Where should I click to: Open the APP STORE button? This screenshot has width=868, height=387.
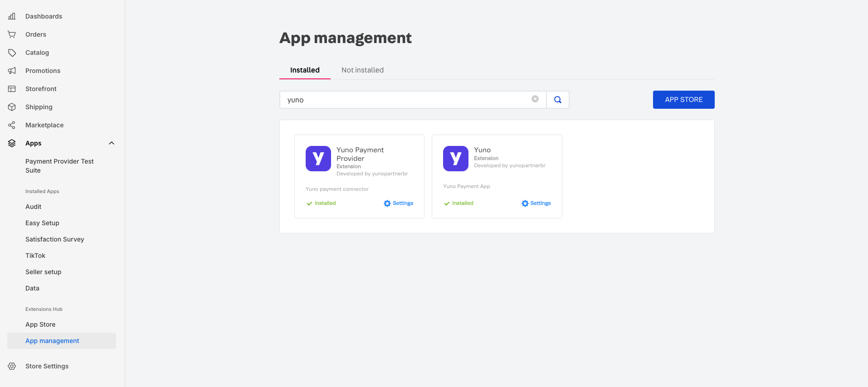(684, 100)
